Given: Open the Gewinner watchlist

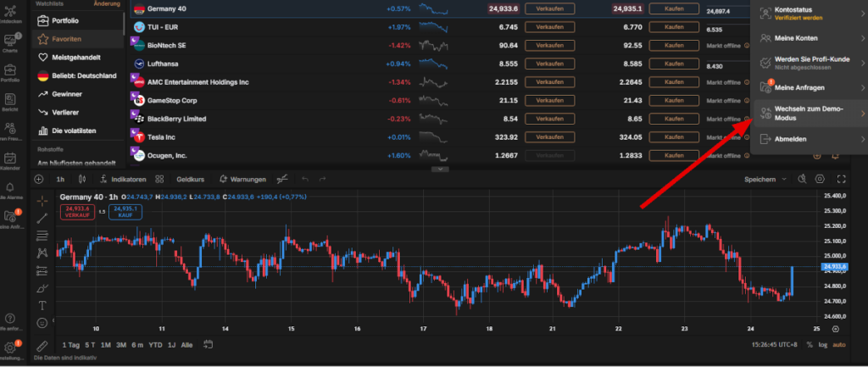Looking at the screenshot, I should click(x=77, y=94).
